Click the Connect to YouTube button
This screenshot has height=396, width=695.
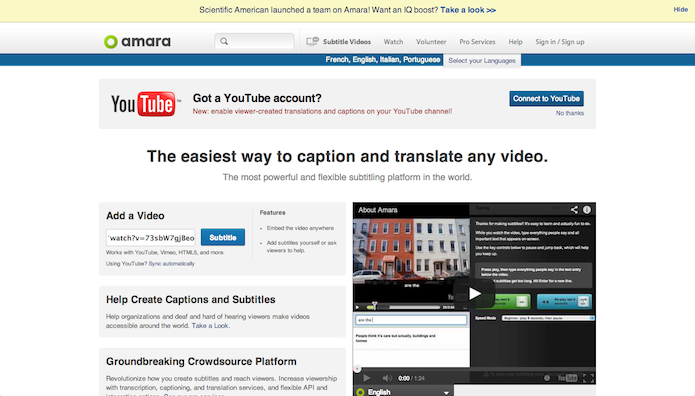click(546, 98)
